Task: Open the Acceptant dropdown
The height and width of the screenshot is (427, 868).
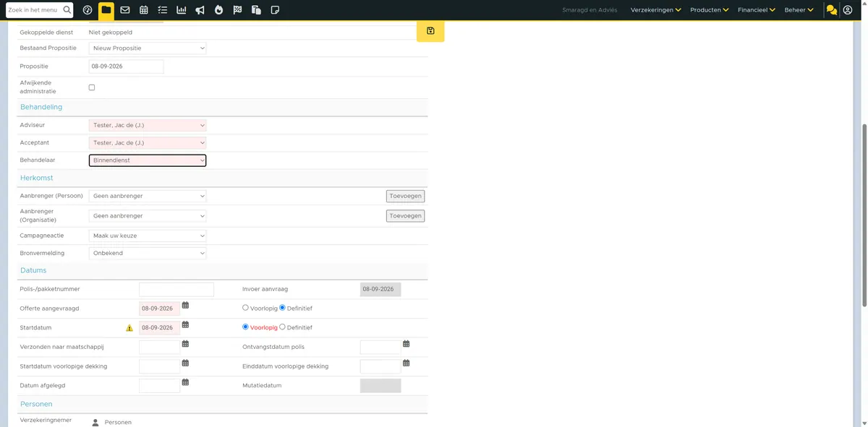Action: pyautogui.click(x=148, y=143)
